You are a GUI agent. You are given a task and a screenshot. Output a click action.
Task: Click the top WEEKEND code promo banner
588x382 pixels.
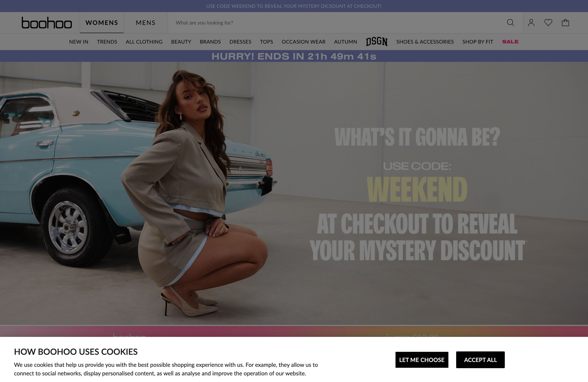coord(294,6)
